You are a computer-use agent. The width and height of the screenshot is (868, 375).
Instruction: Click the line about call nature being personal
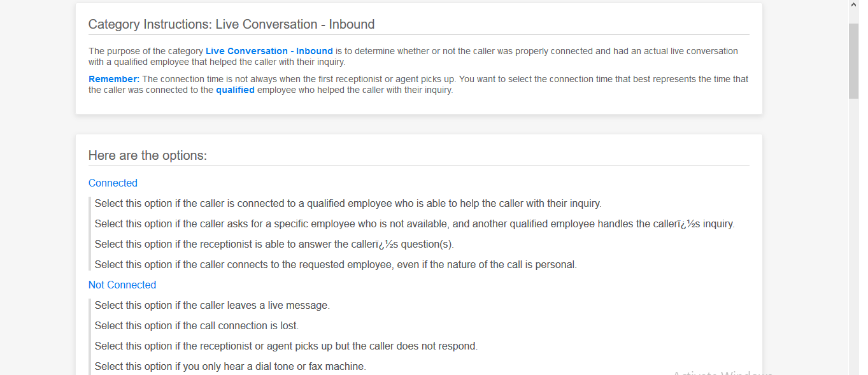[x=336, y=265]
